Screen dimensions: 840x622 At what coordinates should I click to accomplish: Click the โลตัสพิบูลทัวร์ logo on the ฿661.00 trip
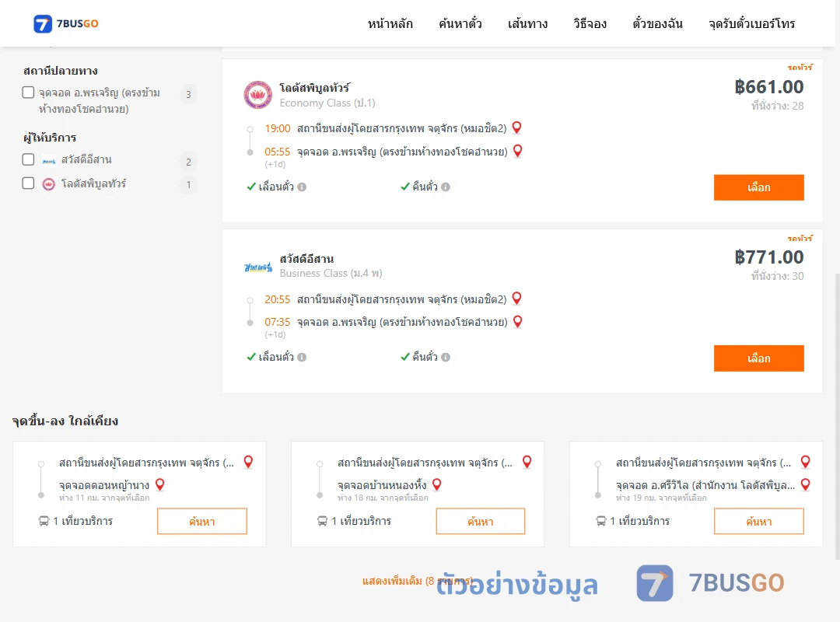(257, 95)
